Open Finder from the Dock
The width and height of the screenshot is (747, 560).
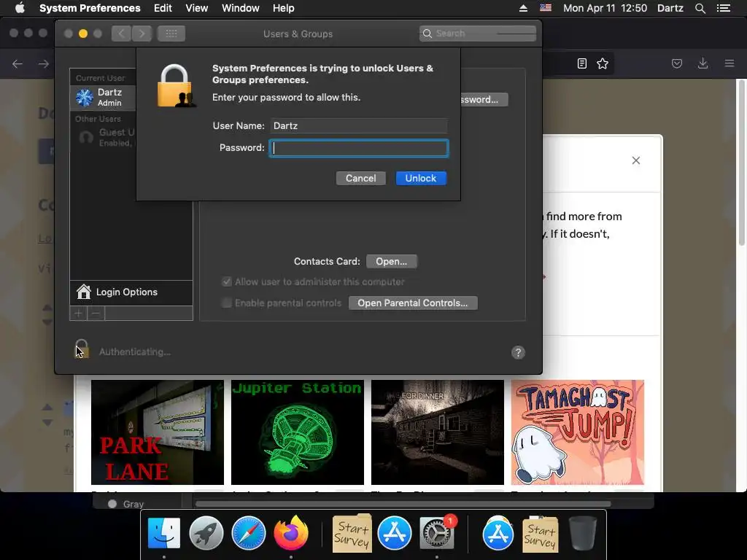point(164,533)
